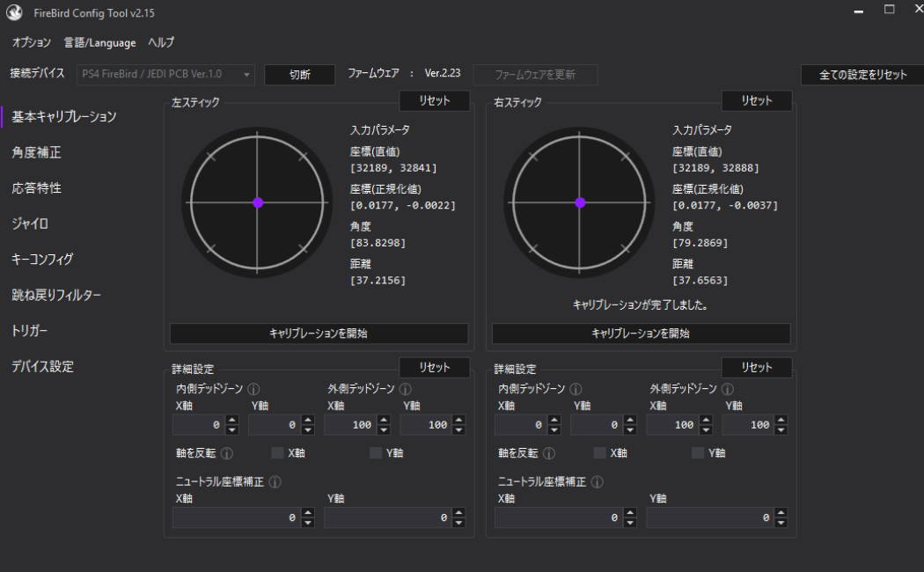This screenshot has height=572, width=924.
Task: Click left stick ニュートラル座標補正 X軸 input field
Action: 233,518
